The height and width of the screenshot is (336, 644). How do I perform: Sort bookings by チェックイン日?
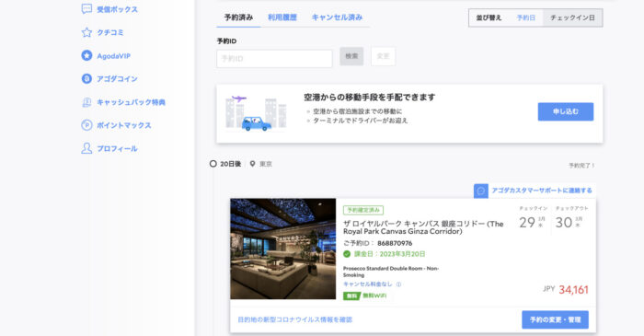[x=572, y=17]
